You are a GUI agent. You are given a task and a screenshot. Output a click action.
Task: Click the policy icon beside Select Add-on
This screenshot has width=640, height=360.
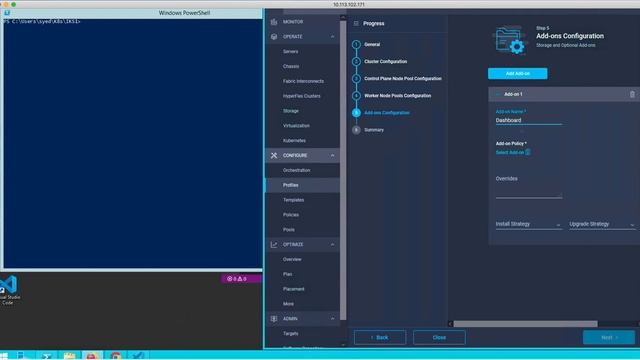click(528, 152)
